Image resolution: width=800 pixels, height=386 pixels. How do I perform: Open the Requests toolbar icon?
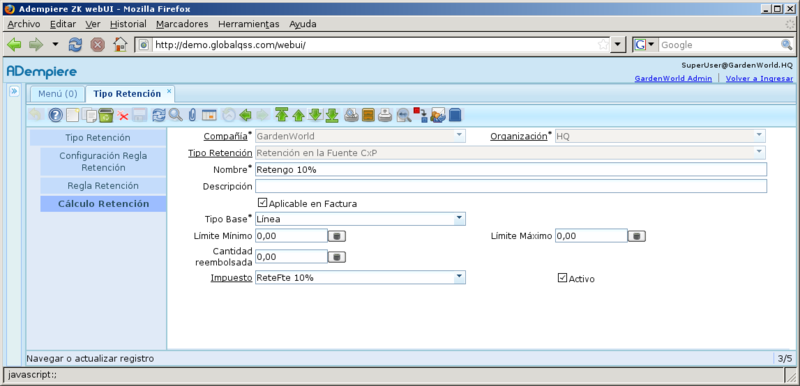[438, 116]
